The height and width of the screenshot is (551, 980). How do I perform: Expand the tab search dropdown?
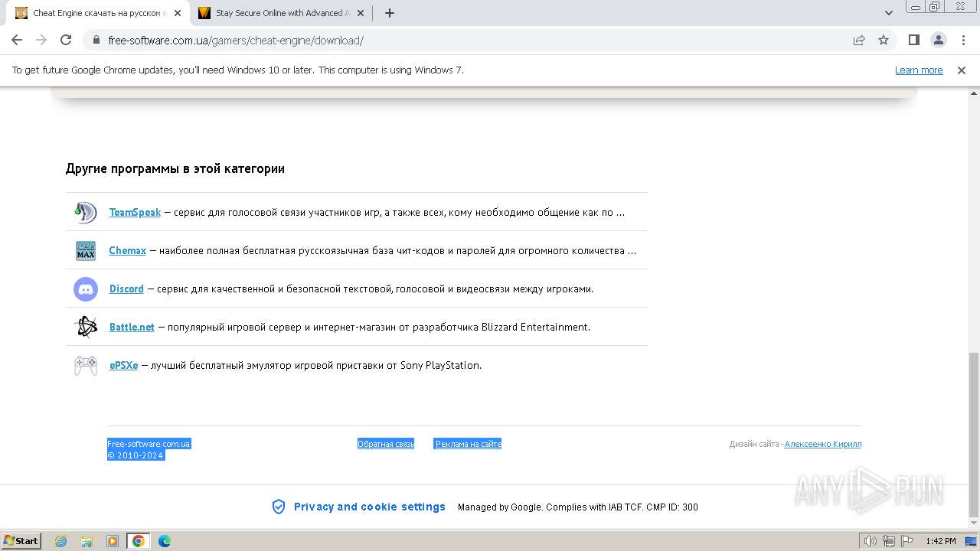click(888, 13)
